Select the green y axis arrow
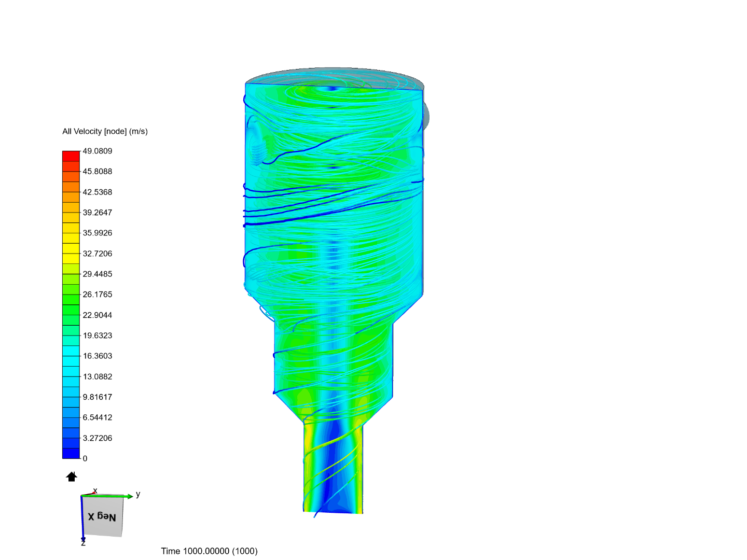This screenshot has width=747, height=560. (107, 496)
